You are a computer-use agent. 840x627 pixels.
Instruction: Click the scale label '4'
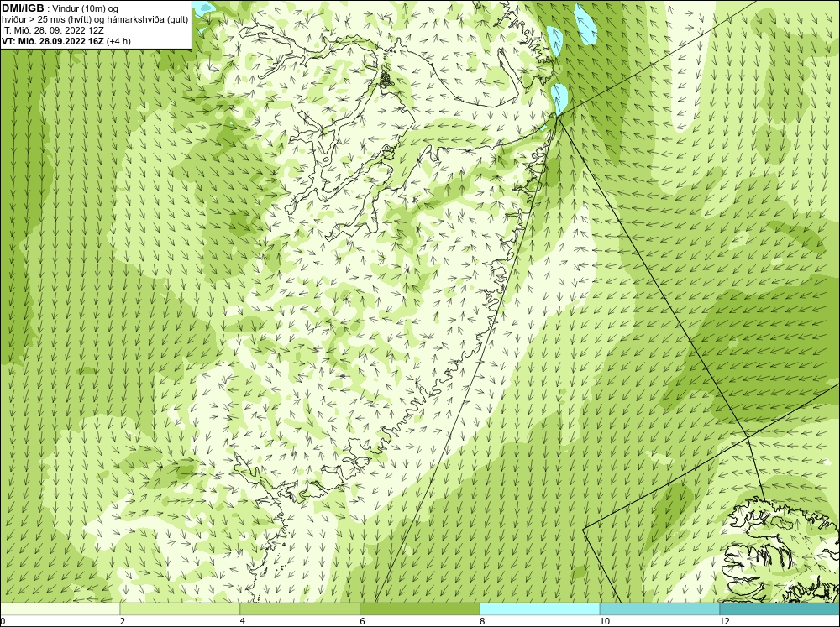coord(243,621)
